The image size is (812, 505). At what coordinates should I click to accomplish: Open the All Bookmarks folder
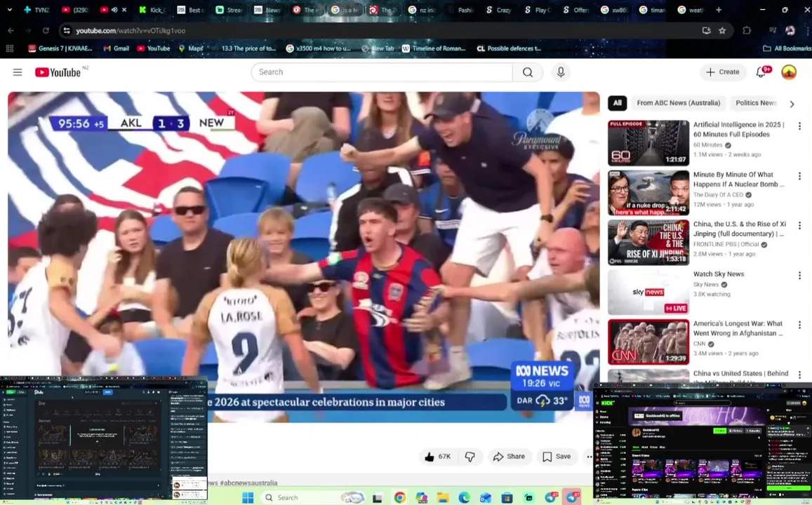click(x=787, y=48)
